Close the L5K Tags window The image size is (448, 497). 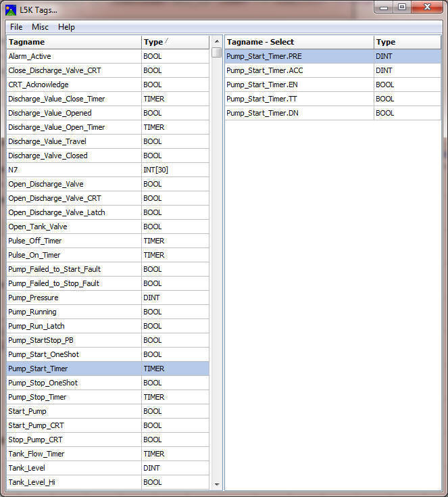tap(427, 7)
